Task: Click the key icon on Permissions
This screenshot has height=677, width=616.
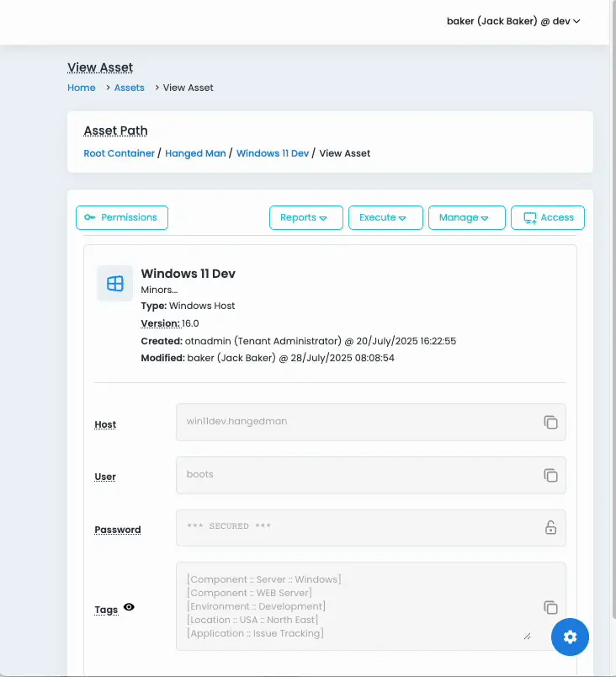Action: 90,217
